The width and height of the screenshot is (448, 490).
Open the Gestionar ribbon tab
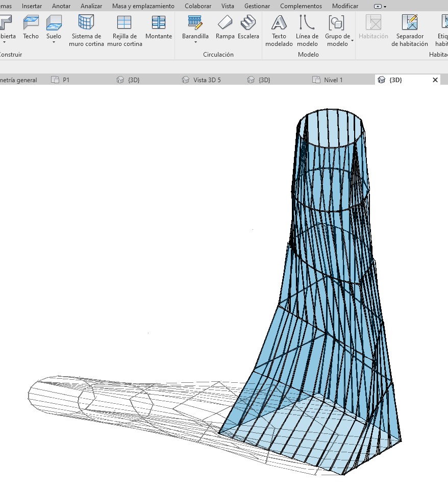click(257, 6)
